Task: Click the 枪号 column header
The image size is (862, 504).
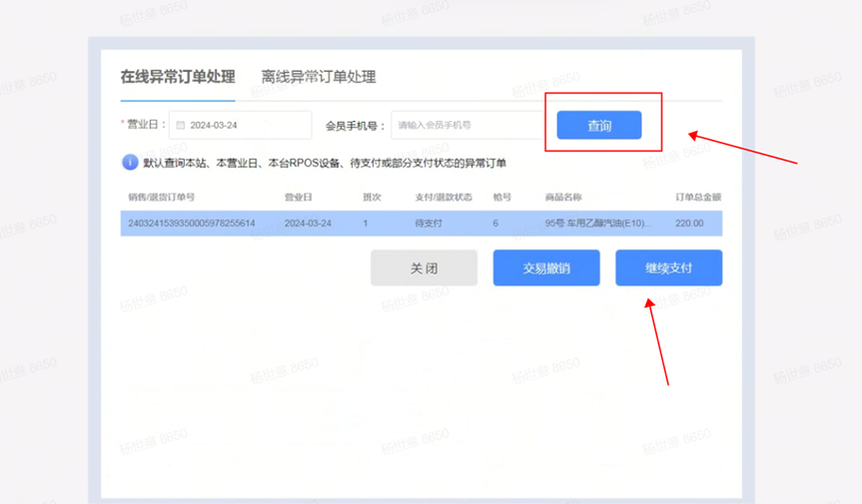Action: [501, 198]
